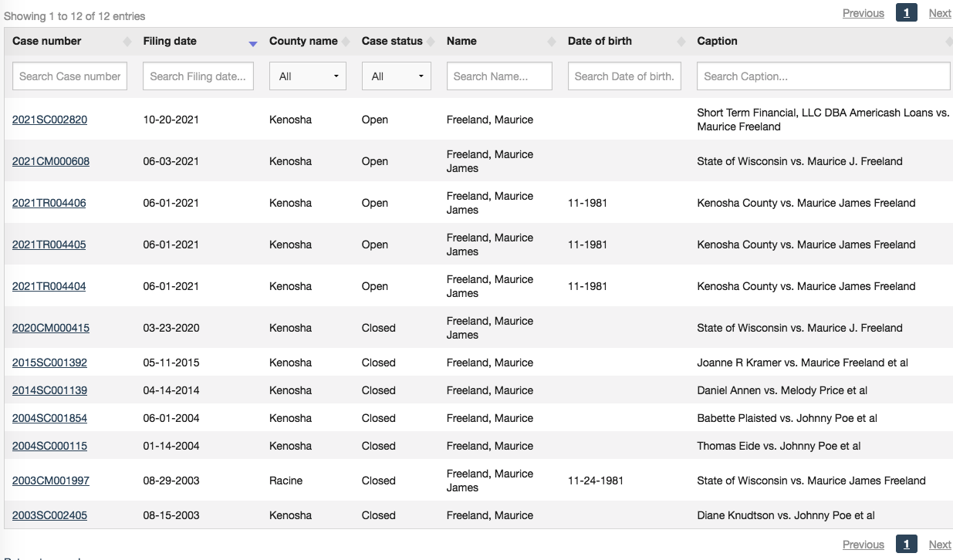Sort by Filing date column header
The image size is (953, 560).
click(x=198, y=41)
